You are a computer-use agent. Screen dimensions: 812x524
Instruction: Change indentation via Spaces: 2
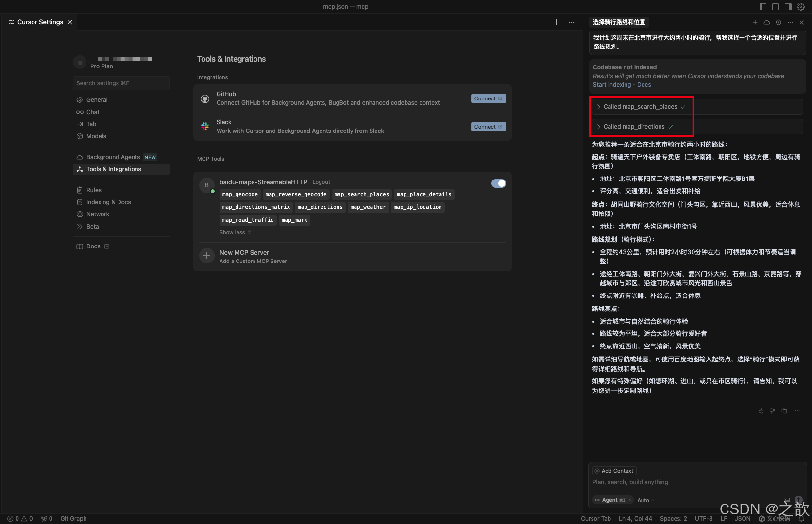(x=673, y=519)
